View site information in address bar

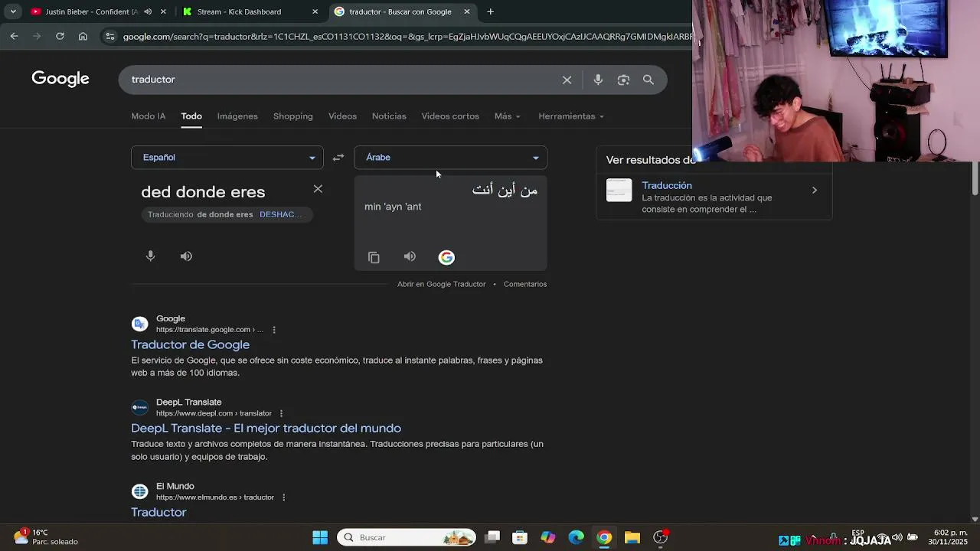110,36
